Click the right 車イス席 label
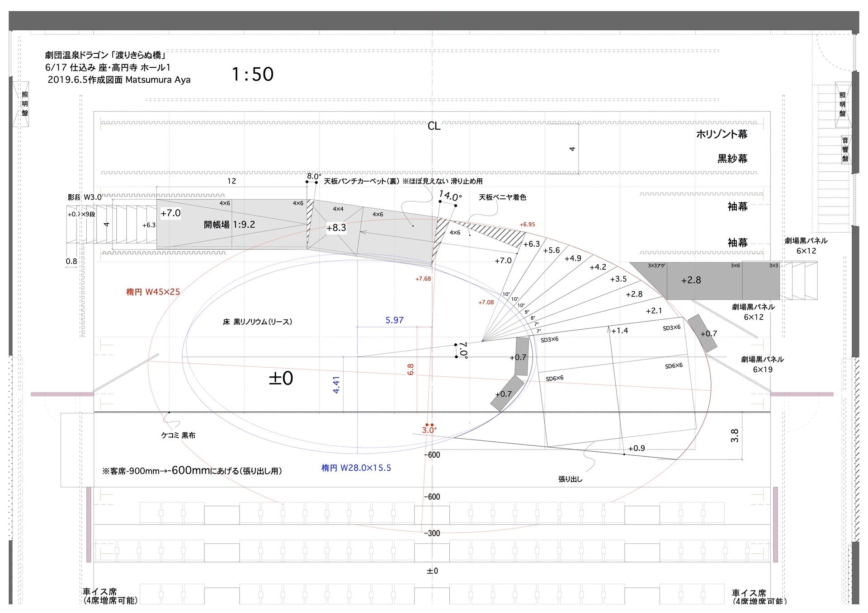 tap(749, 593)
